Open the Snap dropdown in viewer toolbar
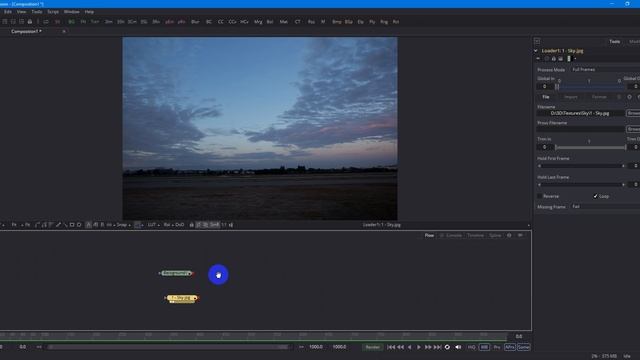The image size is (640, 360). click(x=123, y=225)
